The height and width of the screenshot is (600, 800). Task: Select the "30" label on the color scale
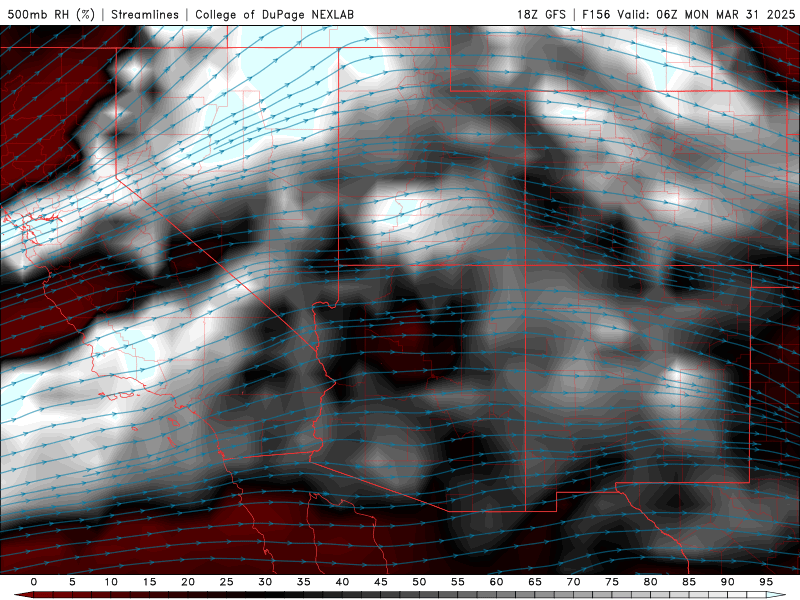tap(265, 582)
